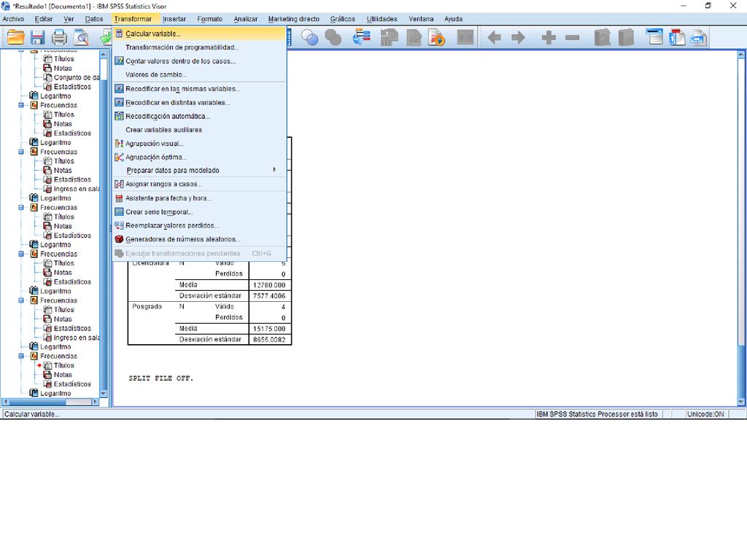The height and width of the screenshot is (560, 747).
Task: Click the overlapping blue circles toolbar icon
Action: click(310, 38)
